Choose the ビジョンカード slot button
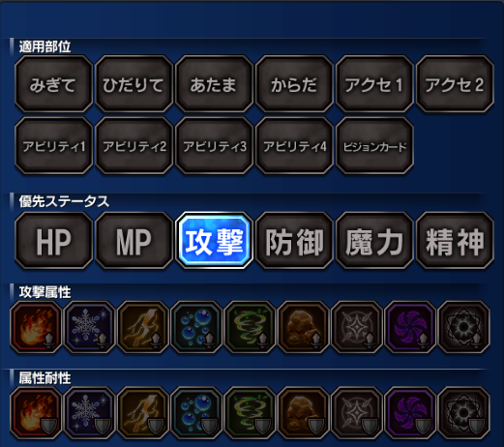The height and width of the screenshot is (447, 504). click(x=374, y=146)
